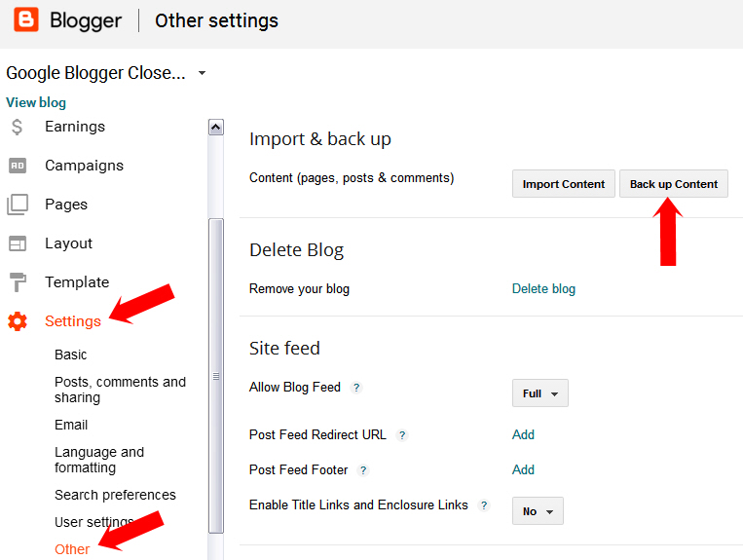Click the Blogger wordmark text
The image size is (743, 560).
point(86,20)
